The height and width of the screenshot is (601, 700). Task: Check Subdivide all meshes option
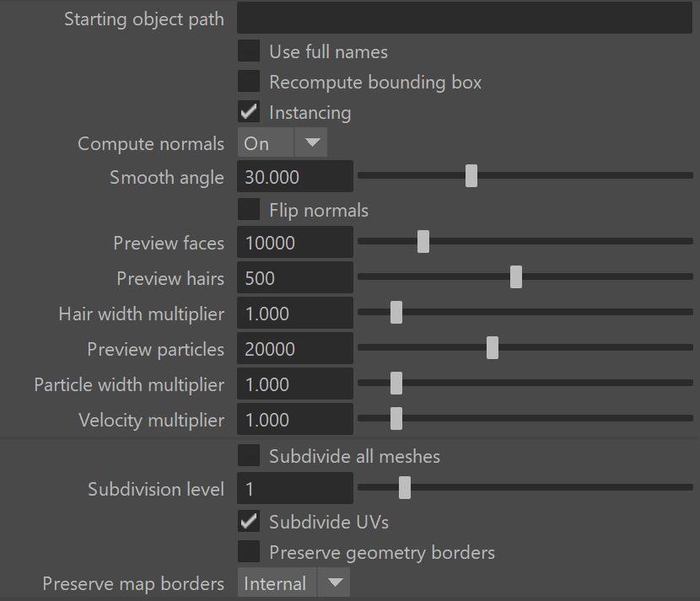coord(249,455)
